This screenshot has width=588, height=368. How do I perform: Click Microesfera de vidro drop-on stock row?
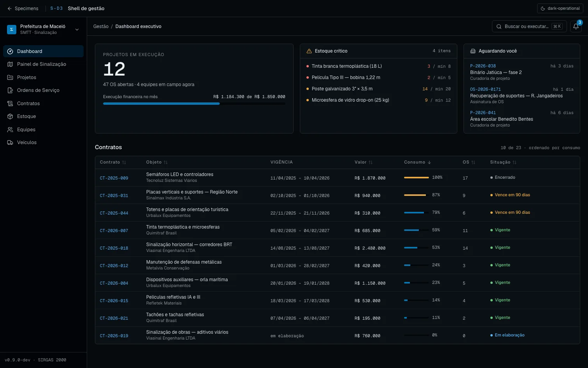[x=378, y=100]
